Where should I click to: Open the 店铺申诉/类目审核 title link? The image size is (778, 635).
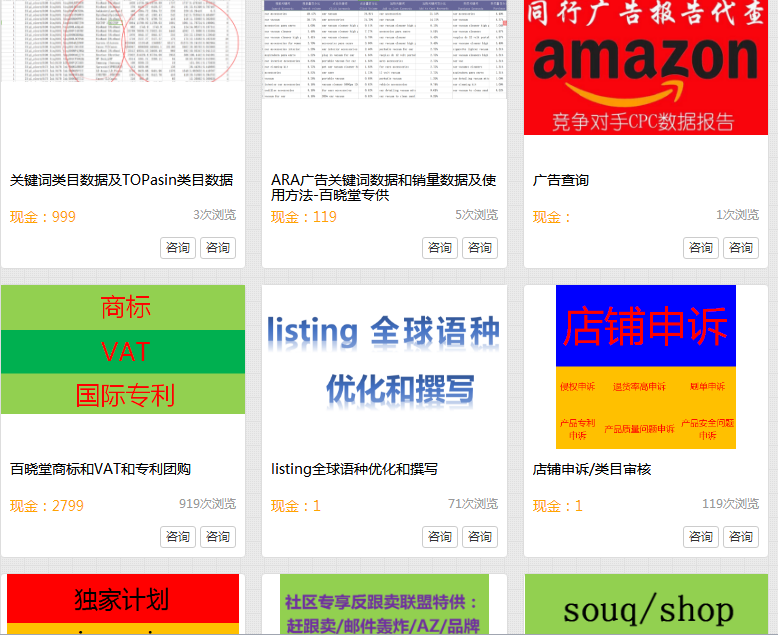(591, 469)
